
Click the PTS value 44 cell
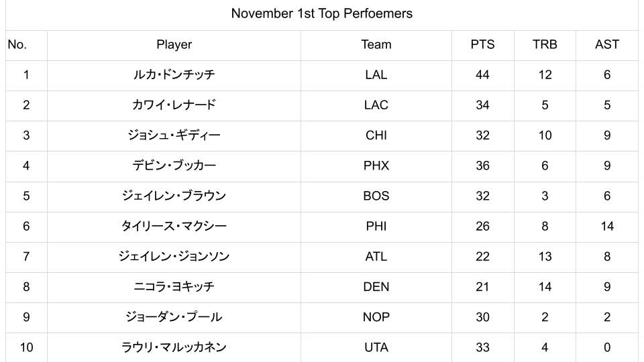coord(482,75)
